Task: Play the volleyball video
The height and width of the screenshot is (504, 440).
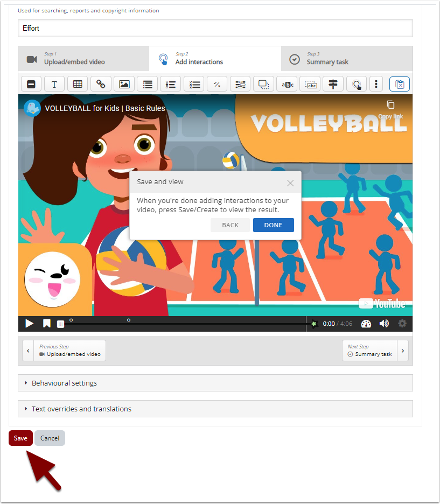Action: click(x=30, y=324)
